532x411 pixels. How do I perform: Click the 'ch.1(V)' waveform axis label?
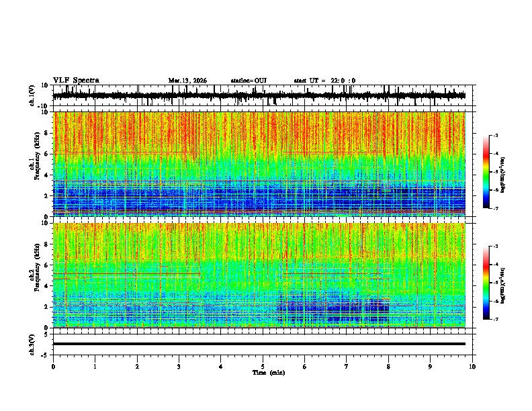[32, 95]
